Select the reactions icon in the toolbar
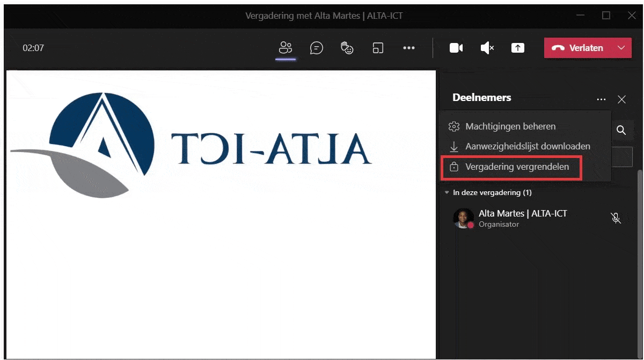644x360 pixels. pyautogui.click(x=347, y=48)
